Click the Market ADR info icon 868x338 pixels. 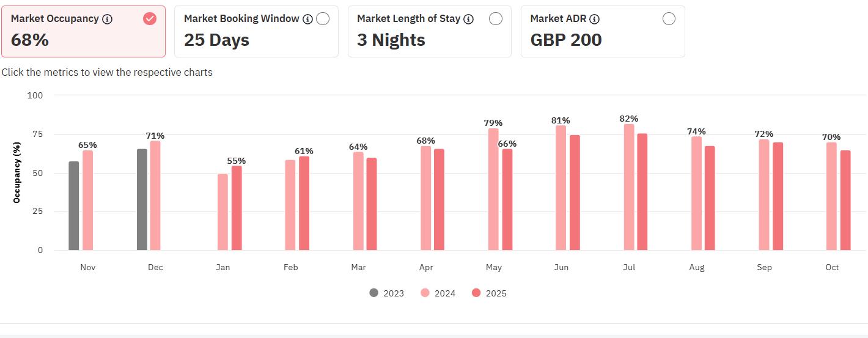(595, 19)
